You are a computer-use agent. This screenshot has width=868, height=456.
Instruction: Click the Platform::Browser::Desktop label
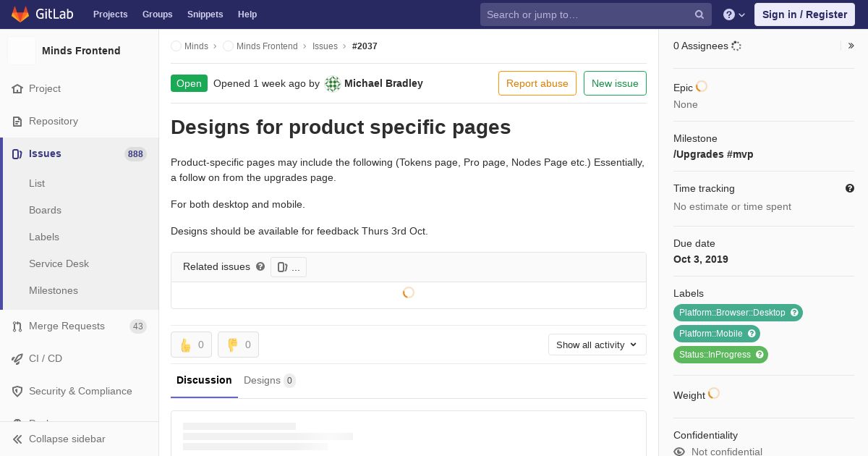[732, 313]
